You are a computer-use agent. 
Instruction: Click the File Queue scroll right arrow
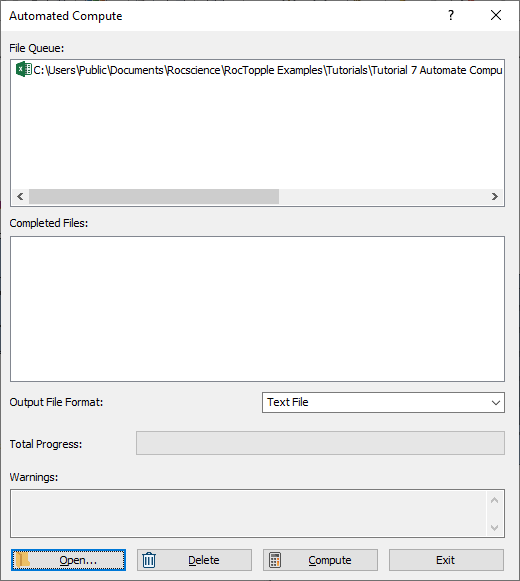tap(495, 196)
